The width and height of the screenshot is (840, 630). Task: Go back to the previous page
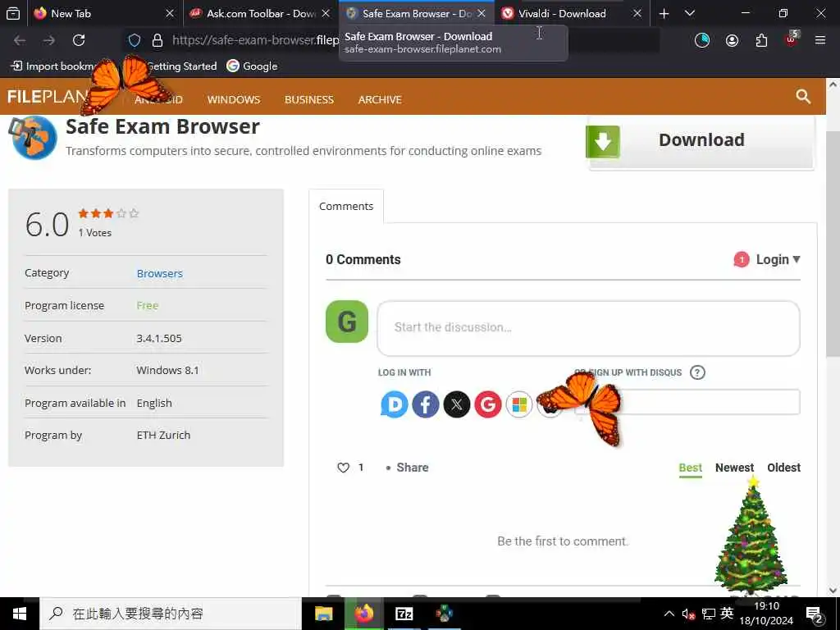point(20,40)
